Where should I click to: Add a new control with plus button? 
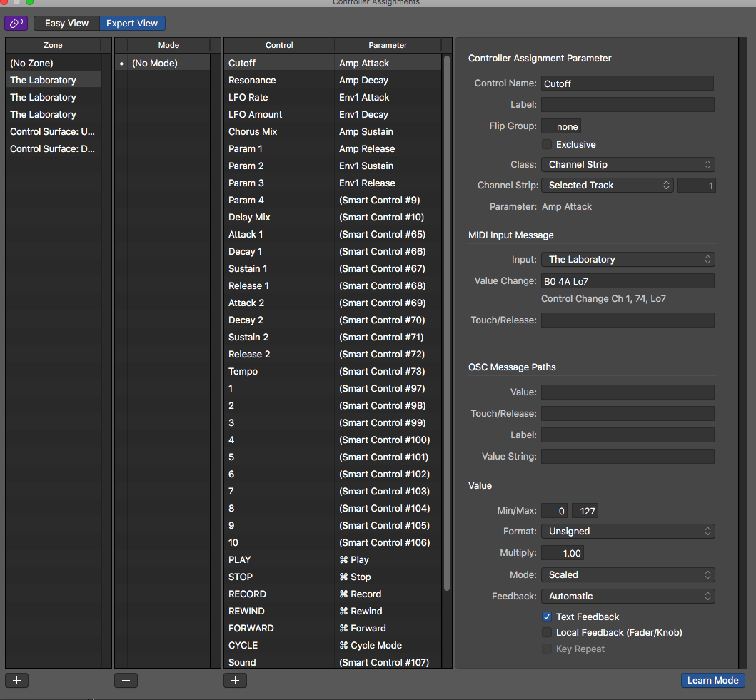(x=235, y=680)
